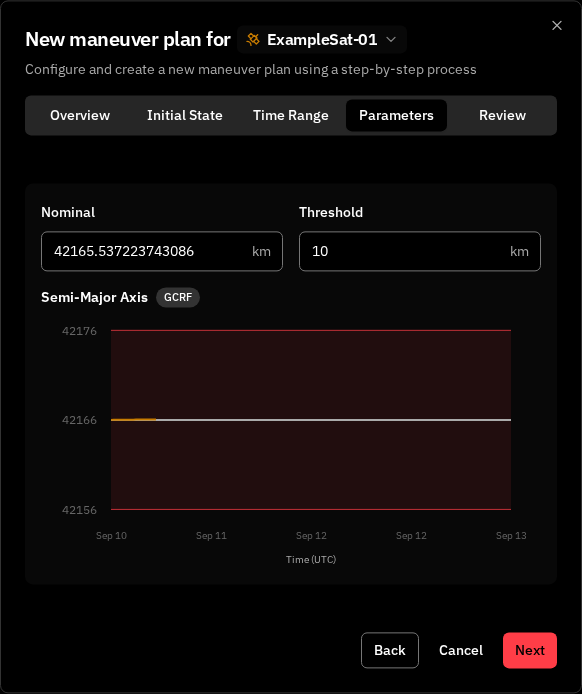Click the Sep 13 x-axis label
Image resolution: width=582 pixels, height=694 pixels.
pyautogui.click(x=511, y=536)
